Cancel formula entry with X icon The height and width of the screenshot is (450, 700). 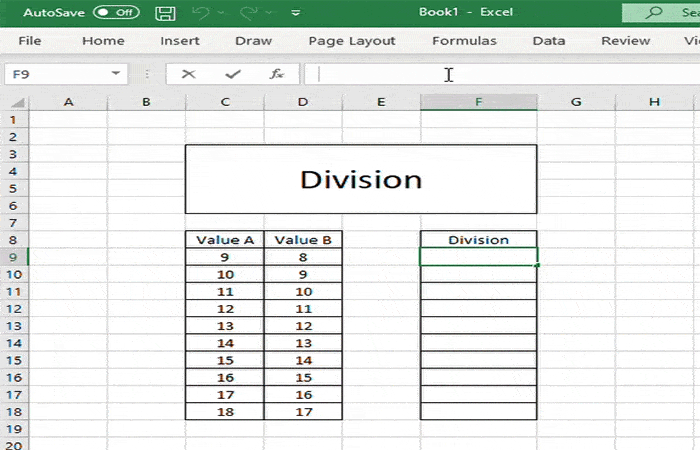coord(188,74)
